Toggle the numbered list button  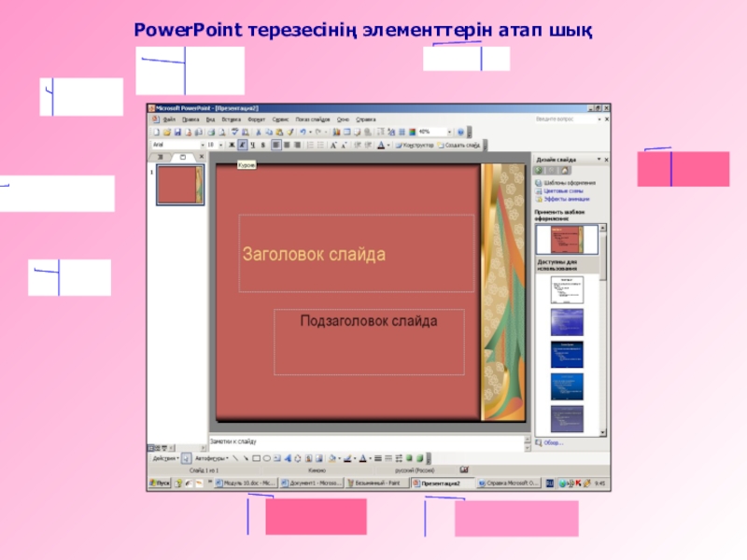310,146
